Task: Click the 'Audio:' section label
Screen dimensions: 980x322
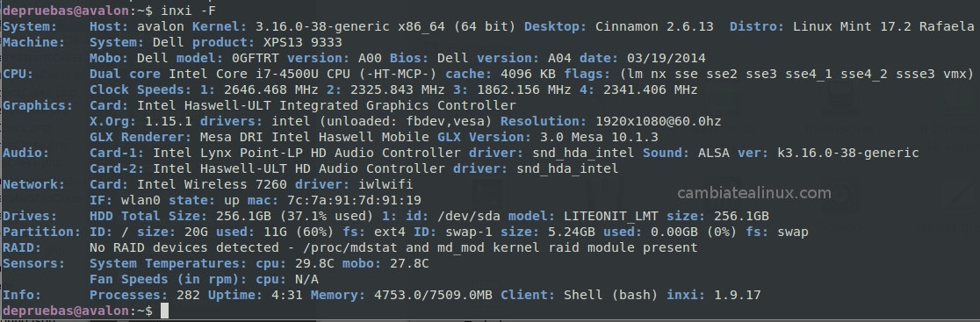Action: (25, 153)
